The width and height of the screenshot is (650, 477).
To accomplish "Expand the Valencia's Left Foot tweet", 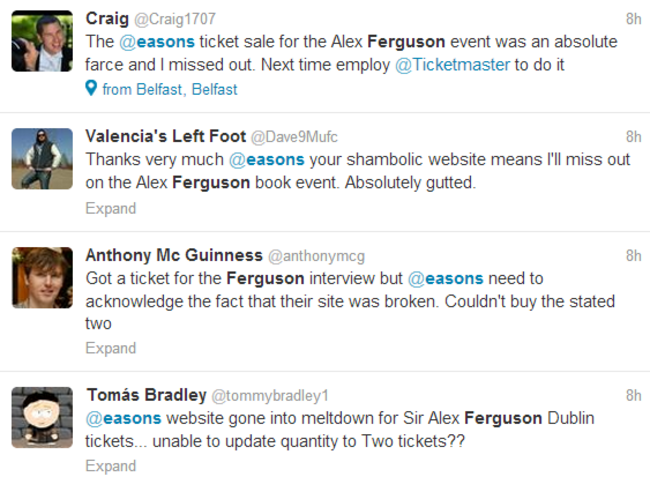I will pos(110,209).
